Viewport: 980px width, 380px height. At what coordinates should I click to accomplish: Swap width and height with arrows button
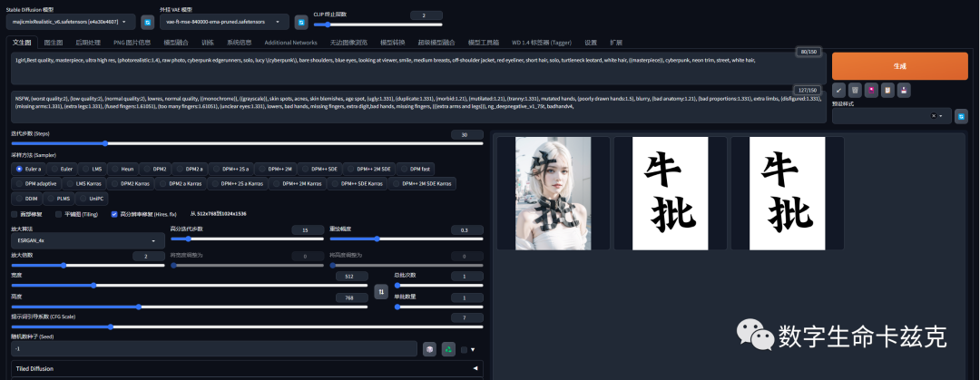point(380,292)
